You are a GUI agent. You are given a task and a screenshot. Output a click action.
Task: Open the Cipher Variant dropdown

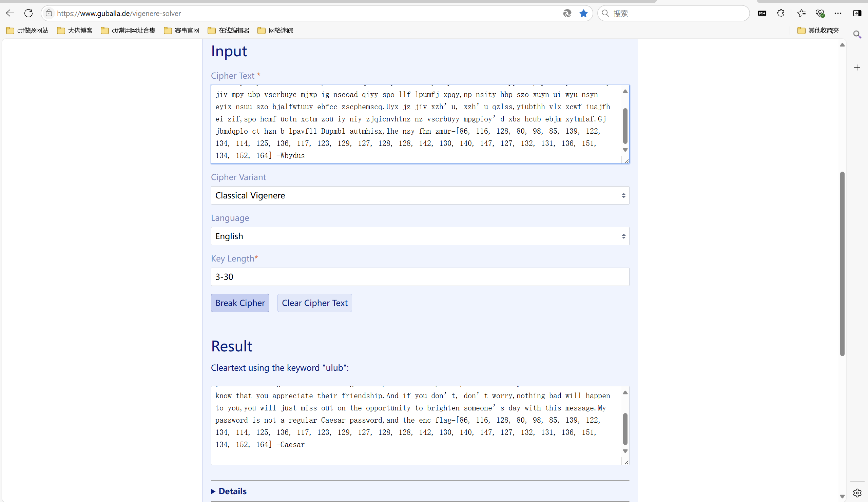(420, 195)
